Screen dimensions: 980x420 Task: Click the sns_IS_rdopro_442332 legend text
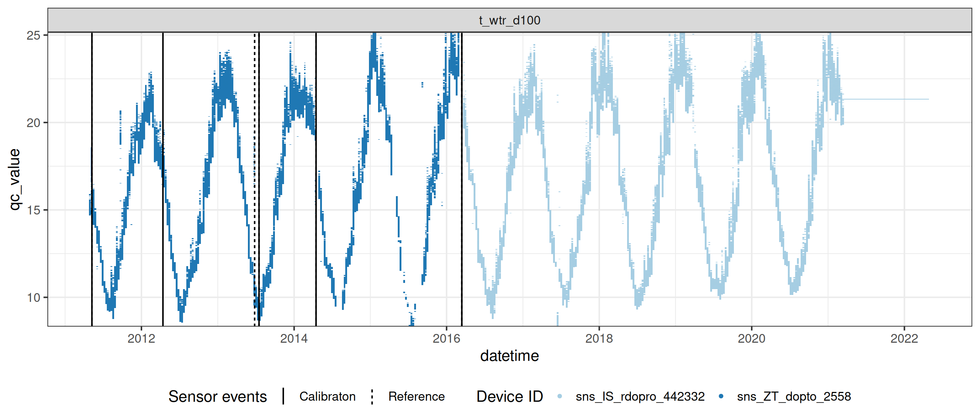pos(640,396)
